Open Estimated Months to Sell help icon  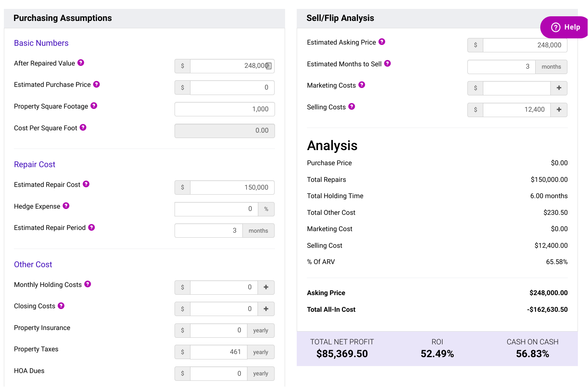(387, 63)
